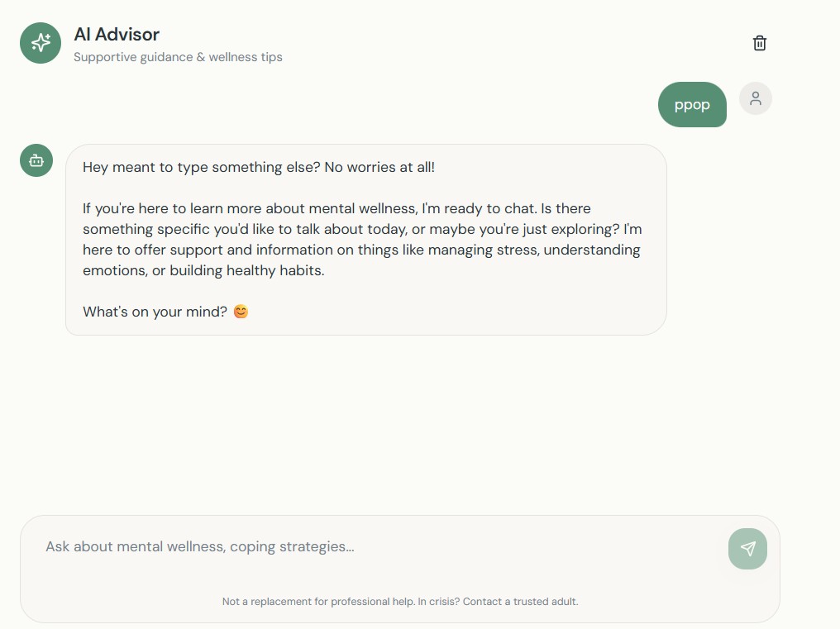The height and width of the screenshot is (629, 840).
Task: Click the smiling emoji in the reply
Action: click(x=241, y=312)
